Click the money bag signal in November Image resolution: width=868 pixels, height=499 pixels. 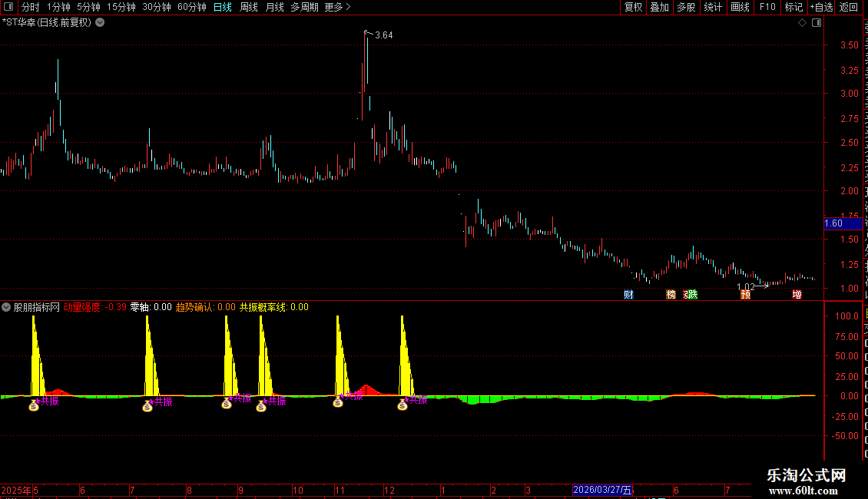pyautogui.click(x=338, y=402)
